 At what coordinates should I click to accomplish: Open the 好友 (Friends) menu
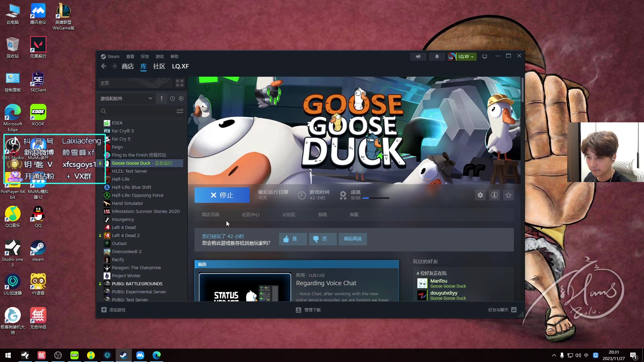pyautogui.click(x=145, y=56)
